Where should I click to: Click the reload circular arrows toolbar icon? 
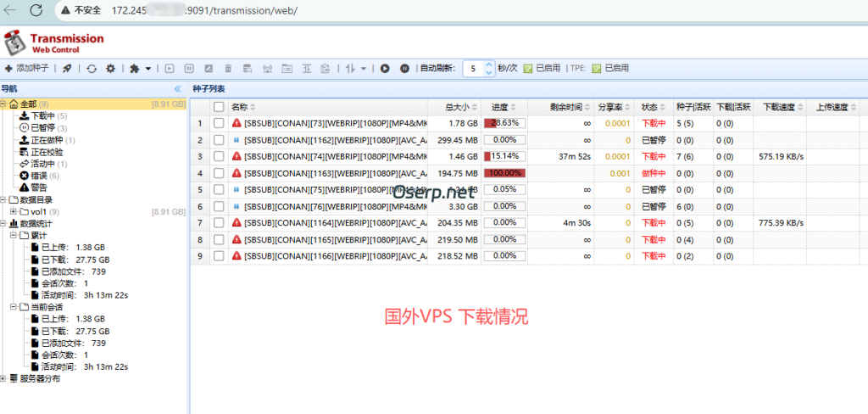click(92, 68)
